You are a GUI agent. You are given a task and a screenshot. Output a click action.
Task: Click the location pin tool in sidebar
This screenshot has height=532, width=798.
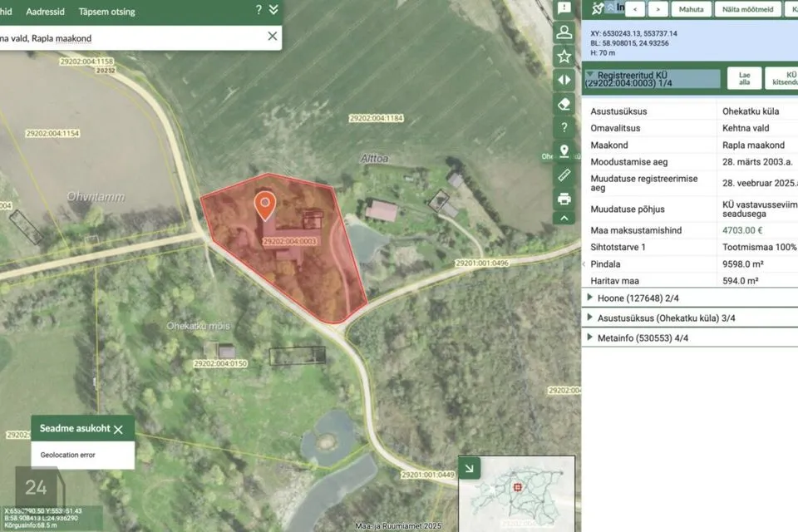564,151
